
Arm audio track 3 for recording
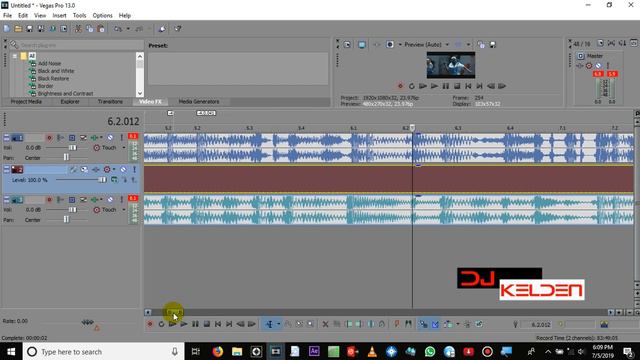pyautogui.click(x=49, y=200)
